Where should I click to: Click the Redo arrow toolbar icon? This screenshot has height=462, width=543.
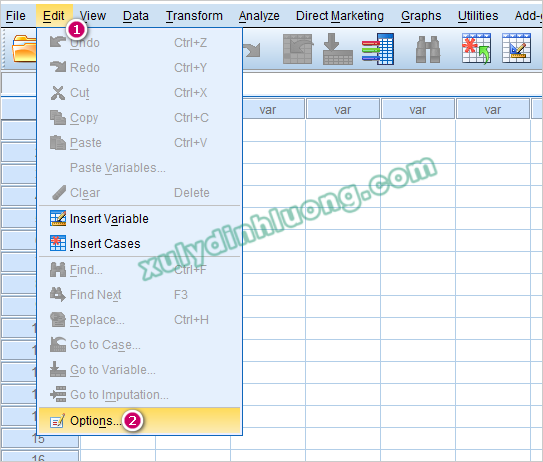pyautogui.click(x=252, y=50)
